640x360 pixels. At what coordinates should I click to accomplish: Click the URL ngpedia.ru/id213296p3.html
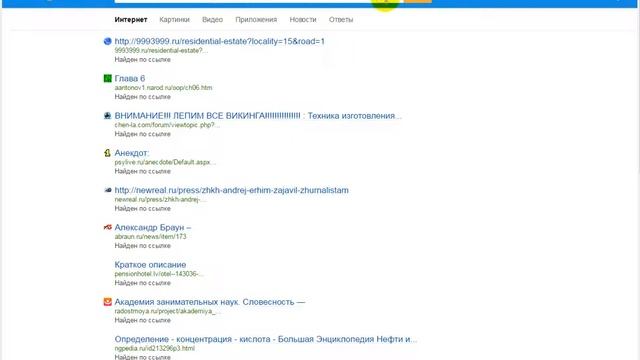pos(155,349)
